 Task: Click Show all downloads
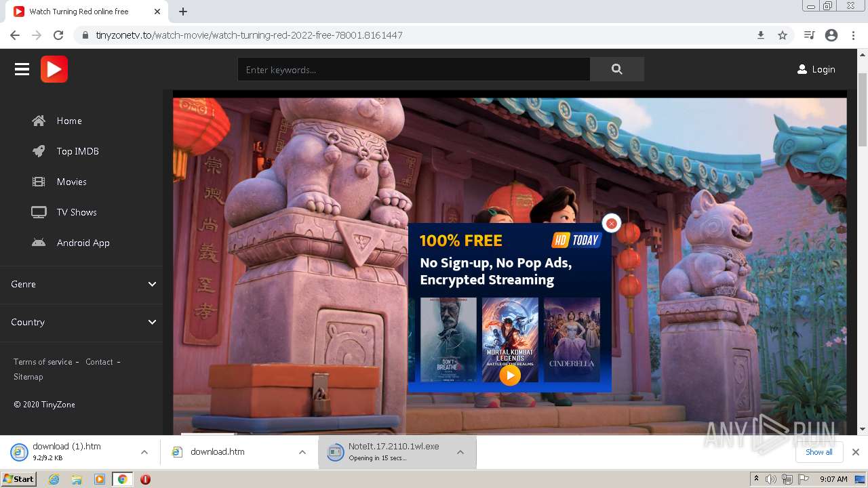(818, 452)
